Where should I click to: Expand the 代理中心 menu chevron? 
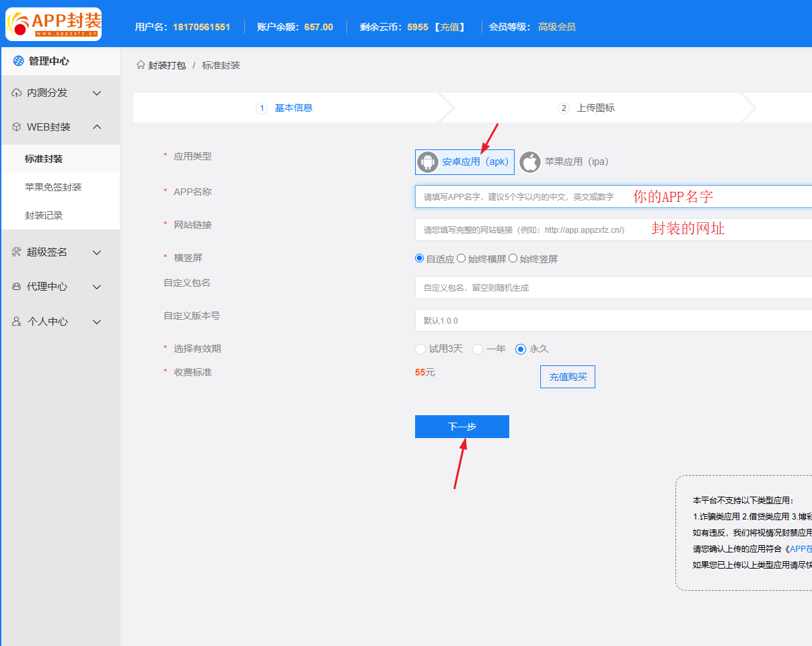coord(97,287)
